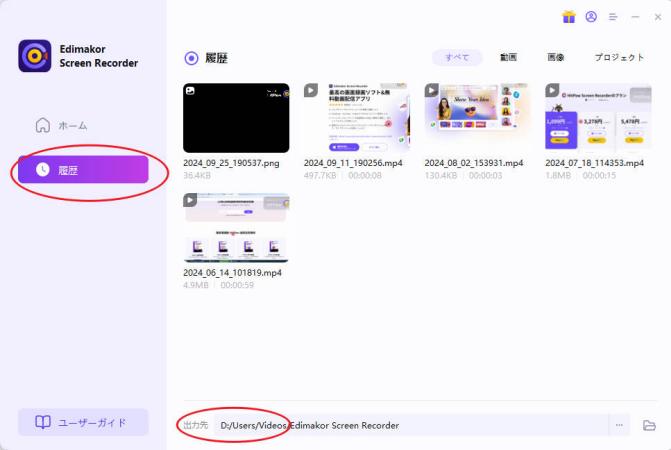The image size is (671, 450).
Task: Open the ユーザーガイド button
Action: tap(83, 423)
